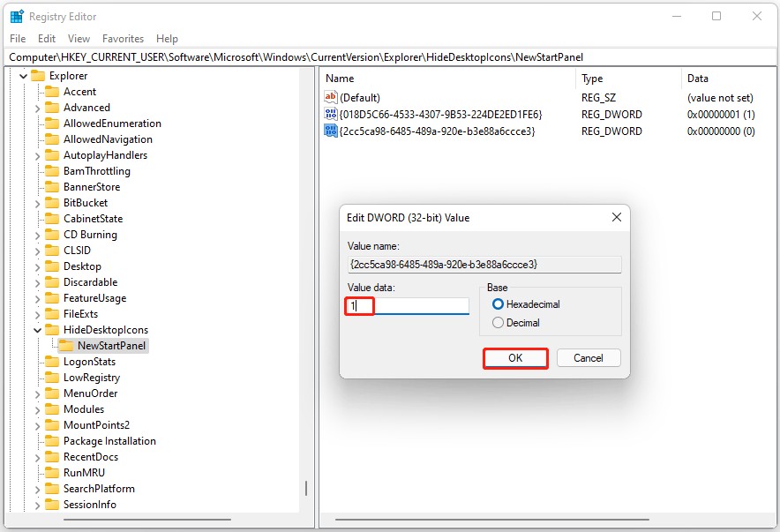The height and width of the screenshot is (532, 780).
Task: Collapse the Explorer tree node
Action: click(x=23, y=76)
